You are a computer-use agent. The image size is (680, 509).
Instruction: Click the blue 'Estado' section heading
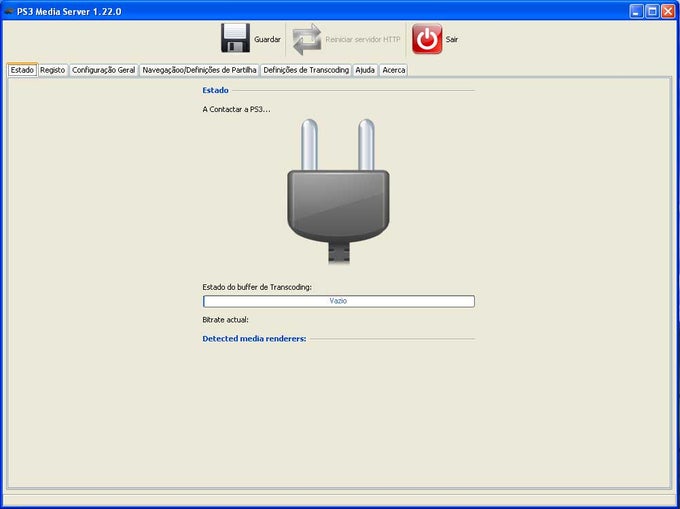pos(216,90)
